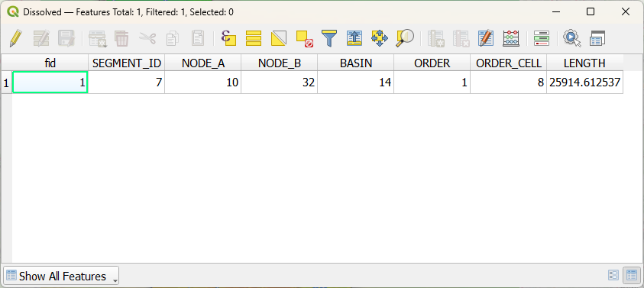This screenshot has height=288, width=644.
Task: Open the Field Calculator abacus icon
Action: (x=511, y=38)
